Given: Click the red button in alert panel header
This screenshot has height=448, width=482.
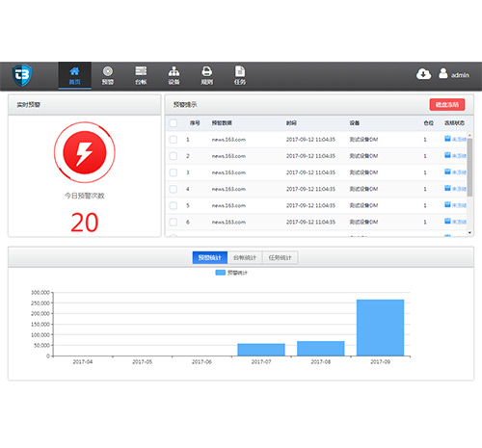Looking at the screenshot, I should [447, 104].
